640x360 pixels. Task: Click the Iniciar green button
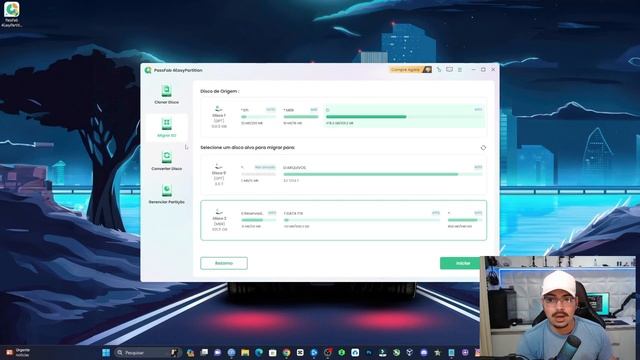coord(463,263)
